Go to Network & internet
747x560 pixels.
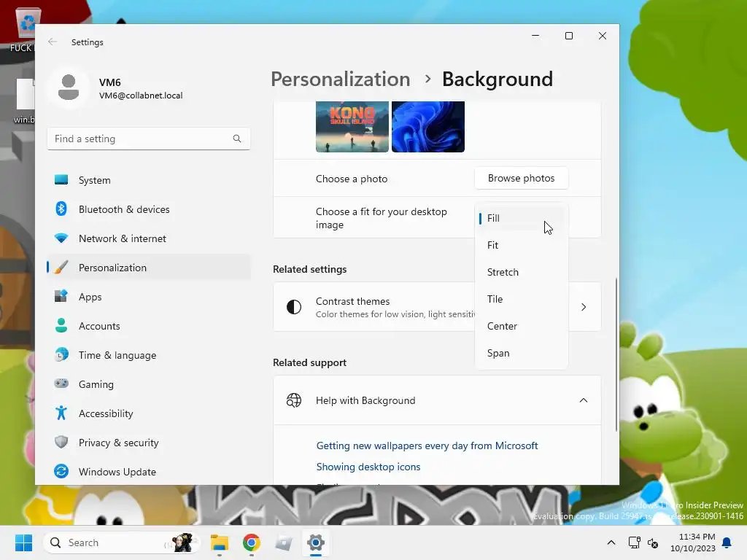(x=149, y=238)
